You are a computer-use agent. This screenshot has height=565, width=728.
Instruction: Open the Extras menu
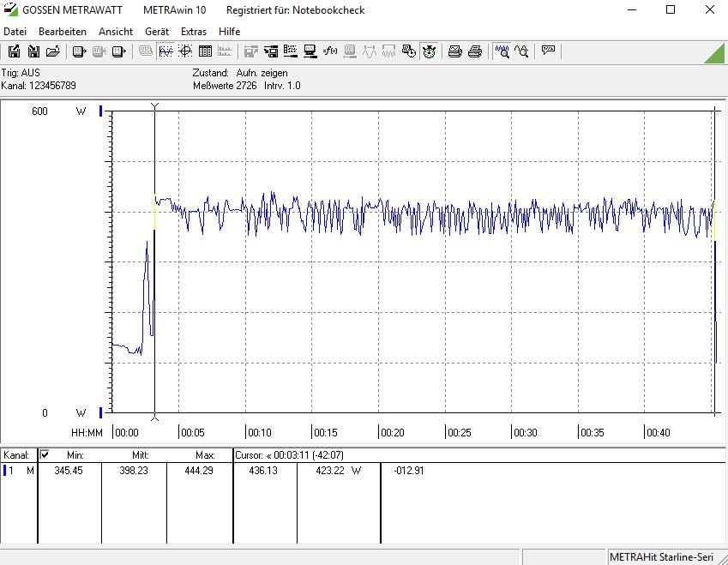pyautogui.click(x=194, y=31)
